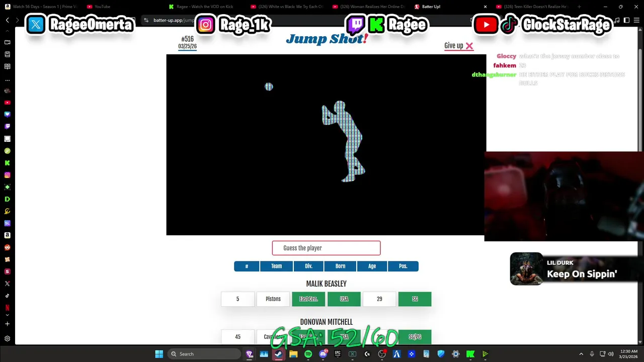Open the taskbar clock showing 12:30 AM

click(x=628, y=354)
